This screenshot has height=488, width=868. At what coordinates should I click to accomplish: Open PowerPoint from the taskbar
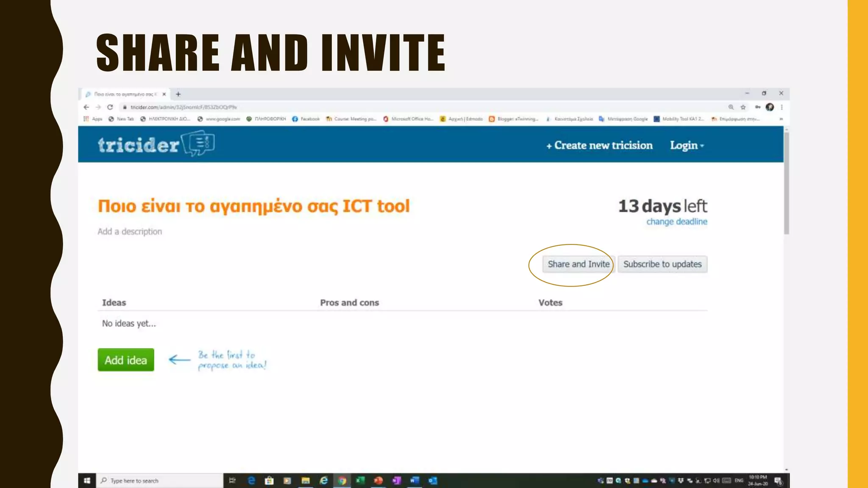(378, 480)
